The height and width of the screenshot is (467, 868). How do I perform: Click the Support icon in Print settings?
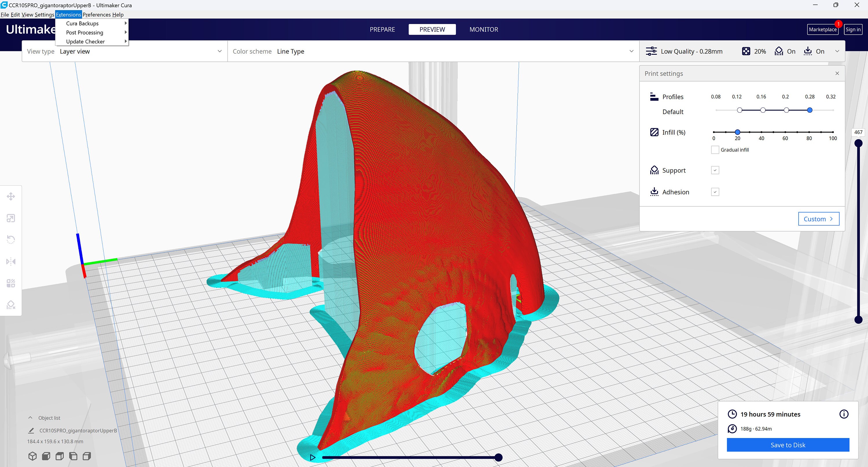654,170
